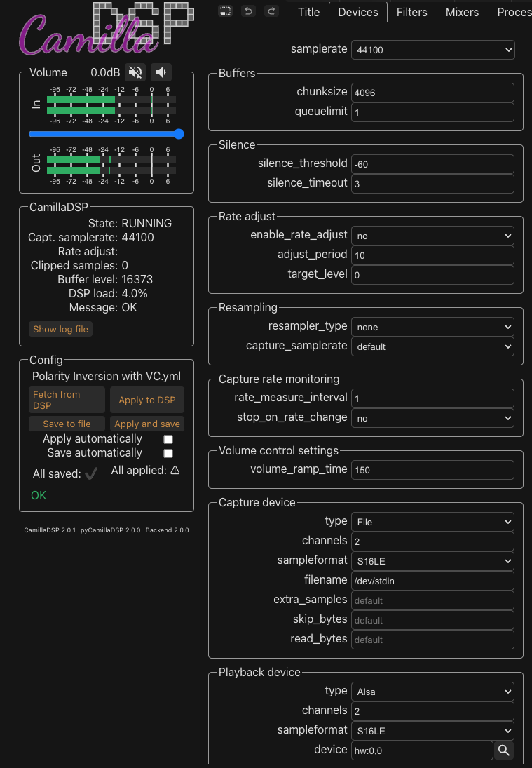532x768 pixels.
Task: Search for playback devices with magnifier icon
Action: coord(504,750)
